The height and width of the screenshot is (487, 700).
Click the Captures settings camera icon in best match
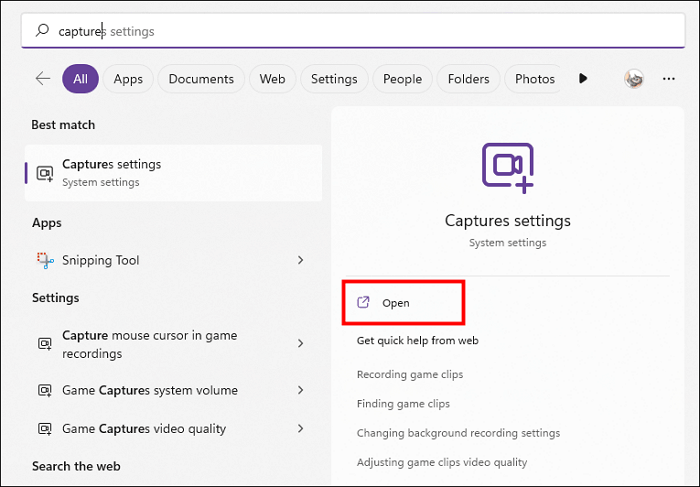point(45,173)
